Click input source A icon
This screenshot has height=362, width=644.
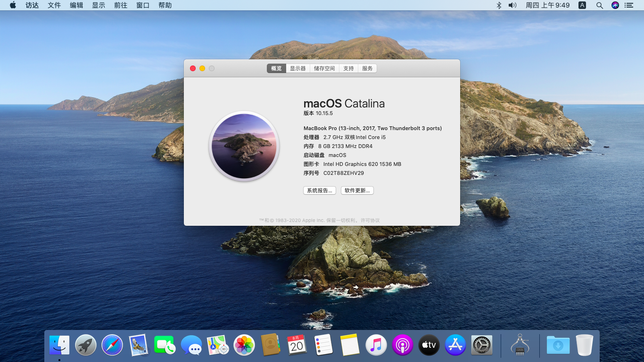click(x=582, y=5)
